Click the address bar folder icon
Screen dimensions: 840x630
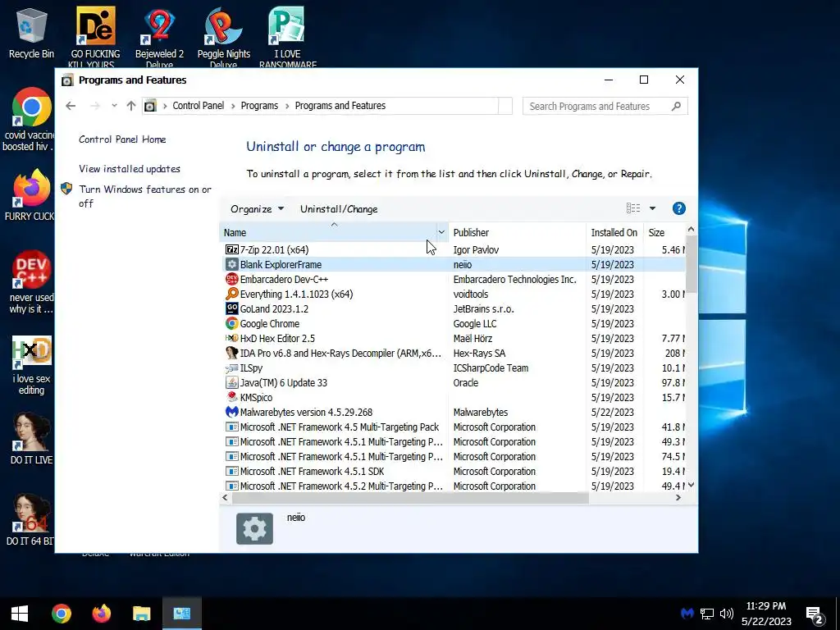coord(151,106)
